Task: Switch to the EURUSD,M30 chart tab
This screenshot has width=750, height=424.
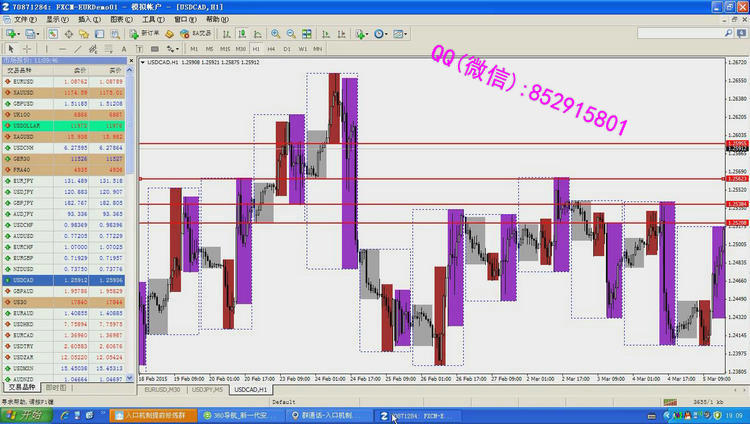Action: 164,390
